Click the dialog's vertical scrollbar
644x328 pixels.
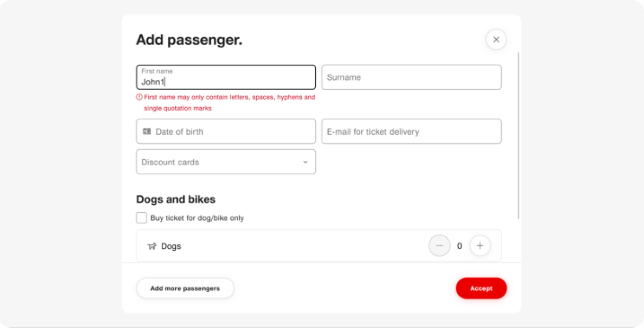(x=519, y=135)
